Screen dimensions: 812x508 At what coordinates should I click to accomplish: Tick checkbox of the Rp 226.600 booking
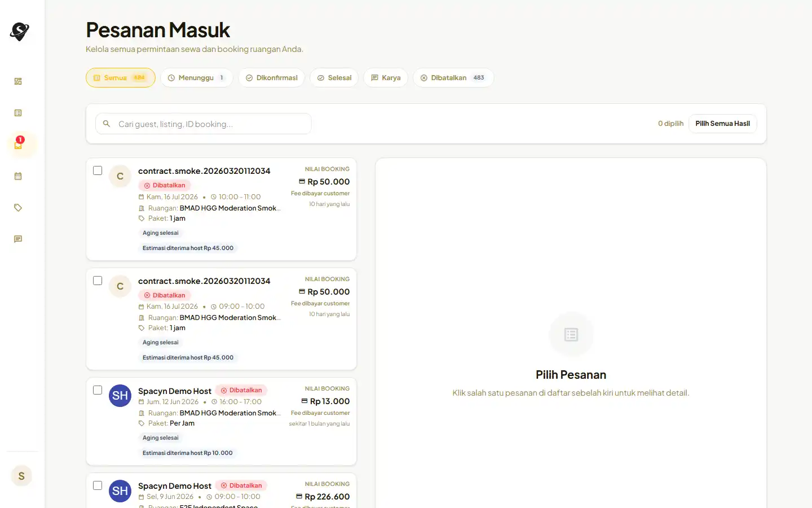(x=98, y=485)
